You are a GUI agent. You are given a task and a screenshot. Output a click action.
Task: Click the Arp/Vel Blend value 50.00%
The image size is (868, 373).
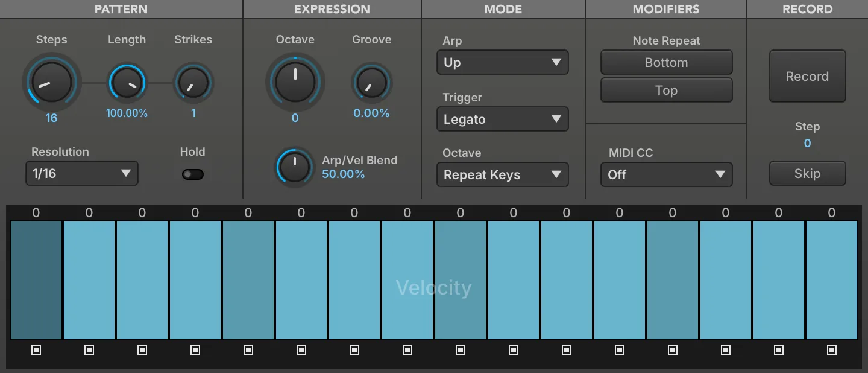[344, 174]
